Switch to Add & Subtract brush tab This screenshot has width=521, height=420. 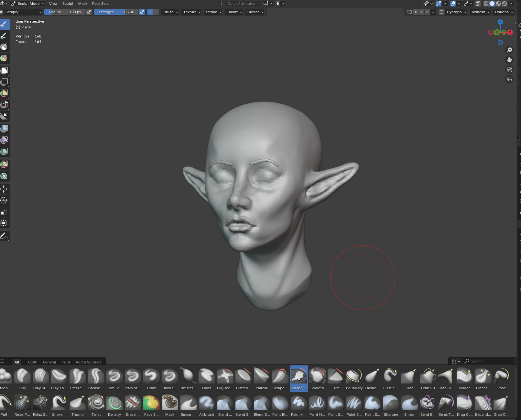(88, 362)
